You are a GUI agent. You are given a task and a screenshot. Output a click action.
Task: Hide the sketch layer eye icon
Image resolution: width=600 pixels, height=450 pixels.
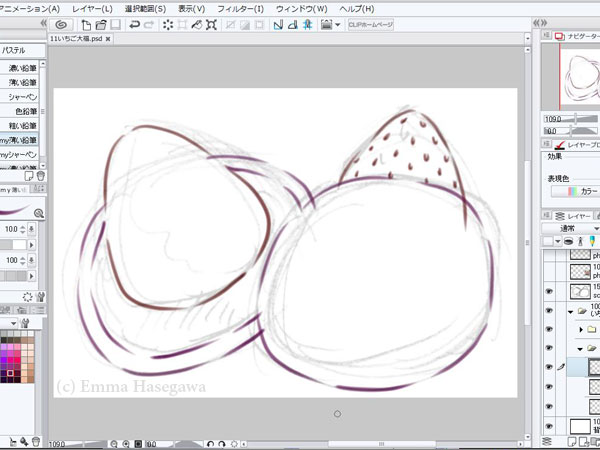[549, 292]
